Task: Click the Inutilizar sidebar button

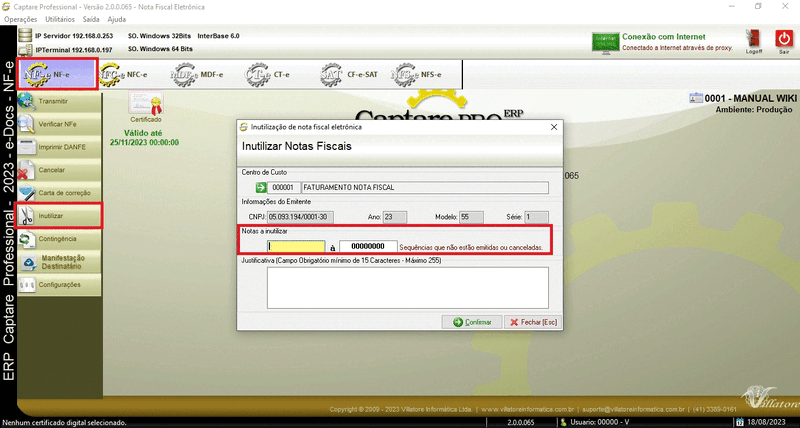Action: tap(59, 216)
